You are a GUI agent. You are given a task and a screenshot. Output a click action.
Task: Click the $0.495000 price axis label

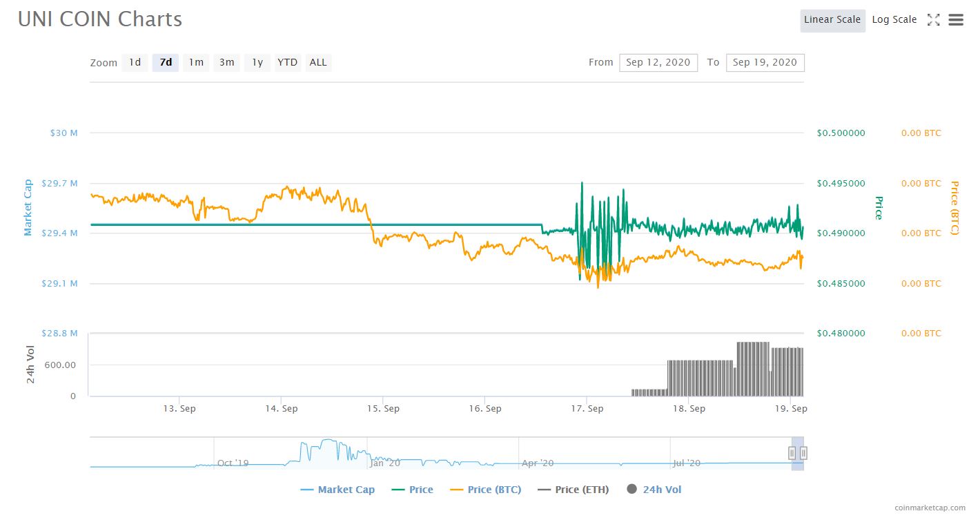pyautogui.click(x=841, y=184)
